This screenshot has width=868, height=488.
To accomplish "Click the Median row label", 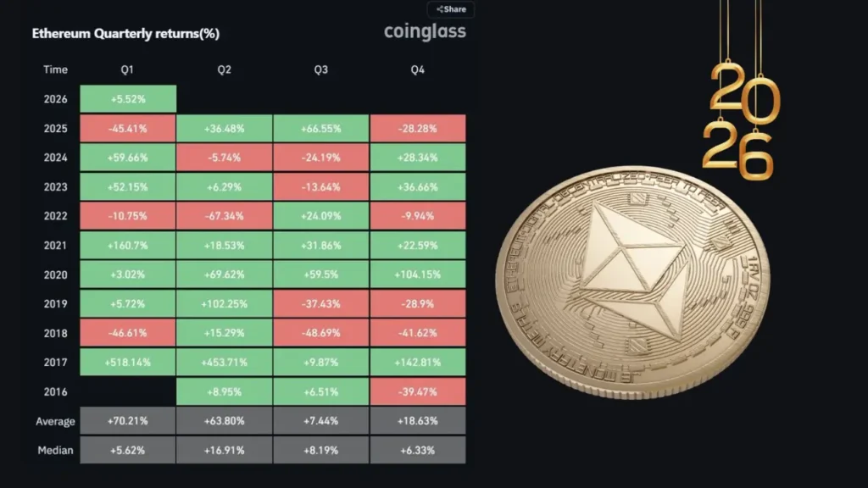I will (56, 450).
